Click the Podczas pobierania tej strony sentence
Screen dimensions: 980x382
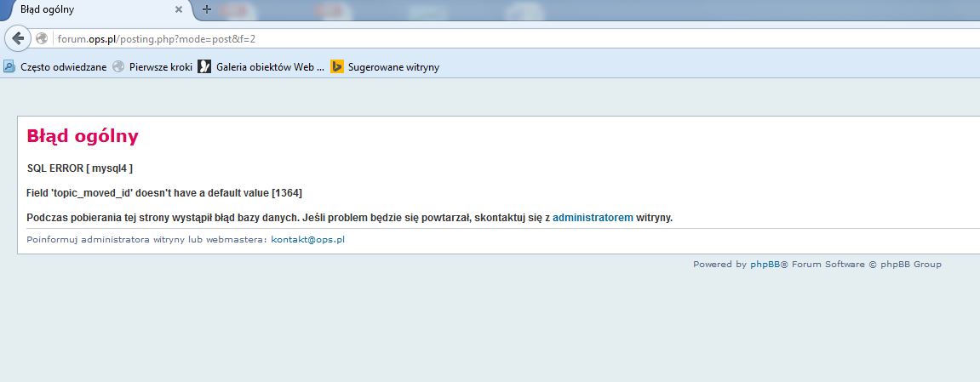[x=349, y=218]
